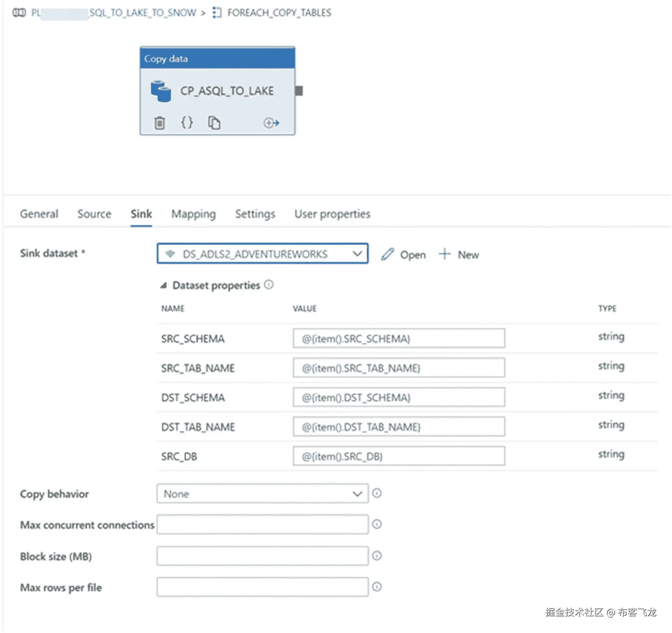Click the Copy behavior label

(x=54, y=494)
